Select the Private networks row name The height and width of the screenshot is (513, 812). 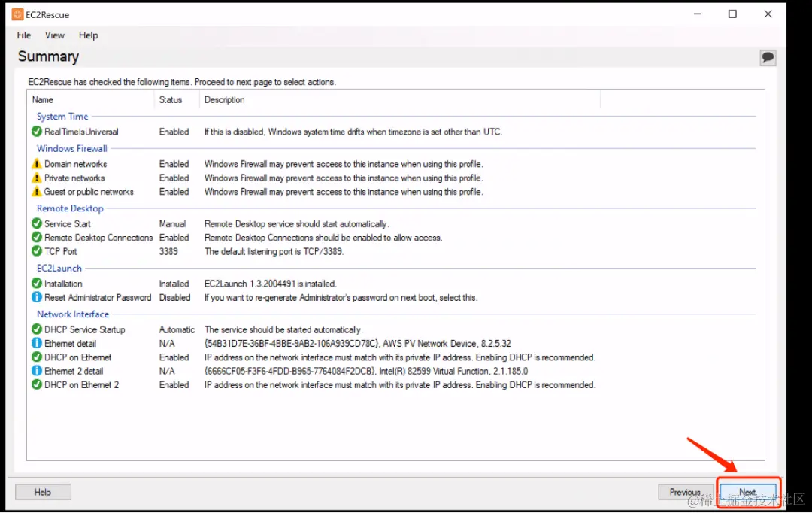(x=74, y=178)
